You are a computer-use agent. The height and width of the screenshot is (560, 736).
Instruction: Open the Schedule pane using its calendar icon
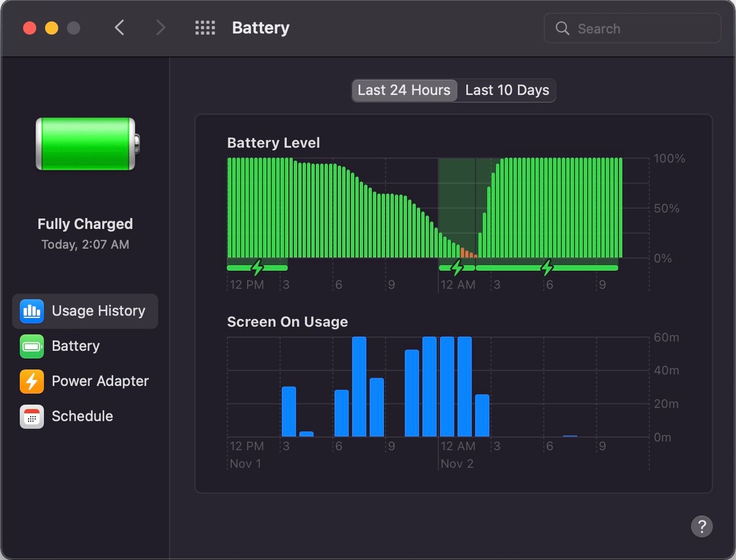click(x=31, y=416)
